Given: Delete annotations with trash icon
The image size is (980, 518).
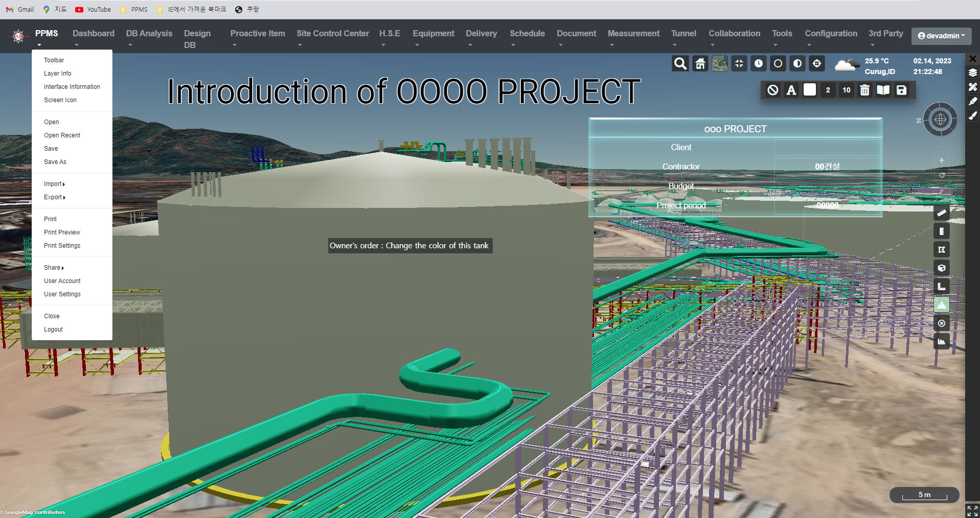Looking at the screenshot, I should 864,90.
